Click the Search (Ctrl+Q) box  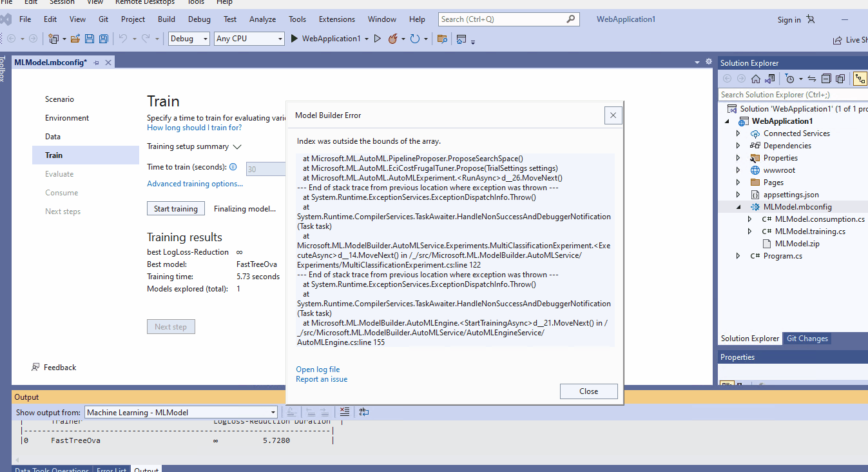(510, 19)
